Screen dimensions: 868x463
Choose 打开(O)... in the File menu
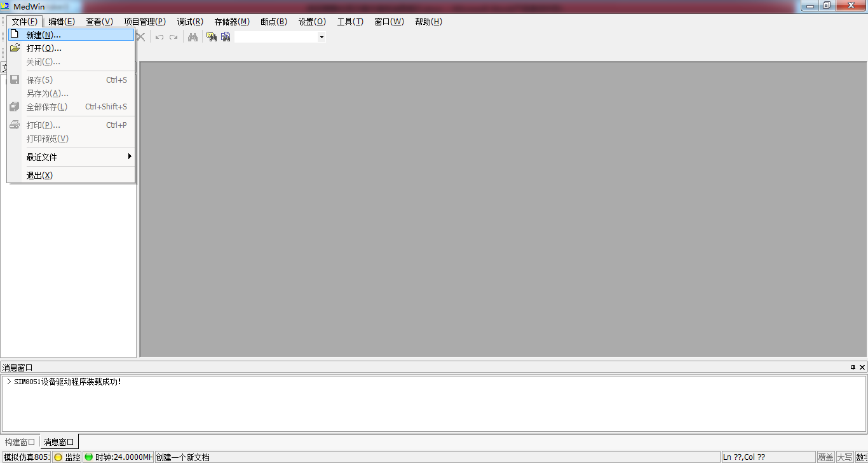(71, 48)
